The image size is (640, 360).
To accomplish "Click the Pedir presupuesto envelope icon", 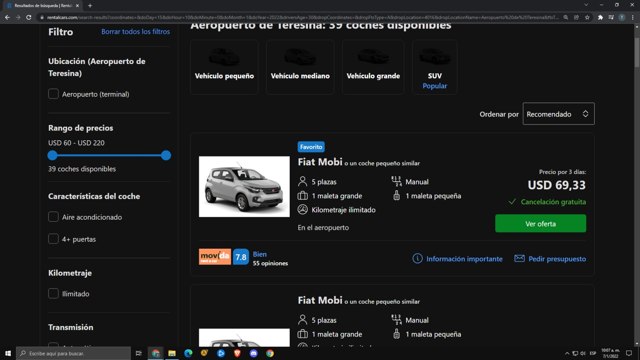I will [519, 258].
